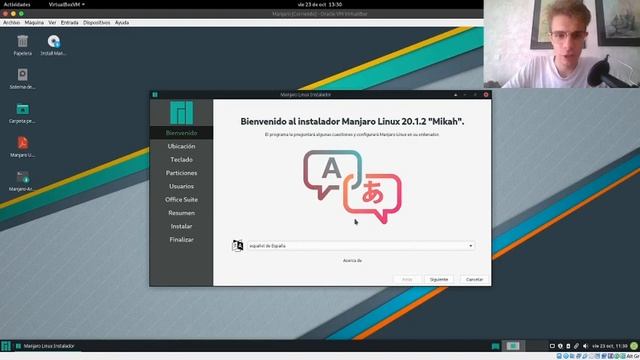The height and width of the screenshot is (360, 640).
Task: Open the Máquina menu
Action: (34, 23)
